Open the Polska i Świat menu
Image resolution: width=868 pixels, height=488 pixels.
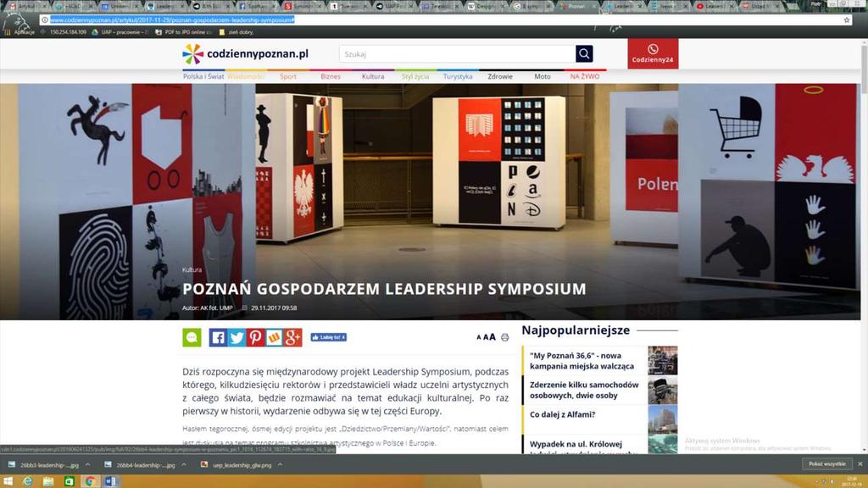[x=203, y=76]
